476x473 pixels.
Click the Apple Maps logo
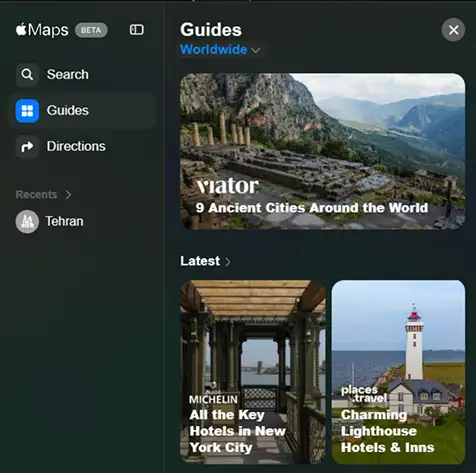pyautogui.click(x=42, y=30)
